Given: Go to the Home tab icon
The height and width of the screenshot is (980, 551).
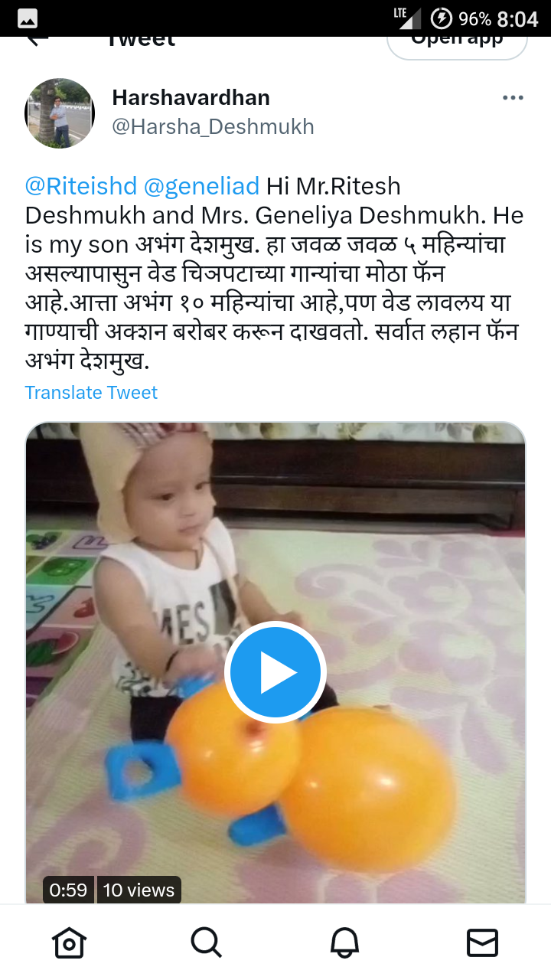Looking at the screenshot, I should coord(68,942).
